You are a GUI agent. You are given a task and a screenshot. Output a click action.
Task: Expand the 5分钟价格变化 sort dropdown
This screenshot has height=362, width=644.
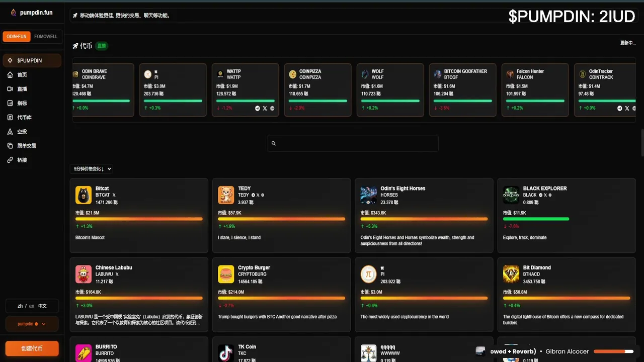pos(92,169)
